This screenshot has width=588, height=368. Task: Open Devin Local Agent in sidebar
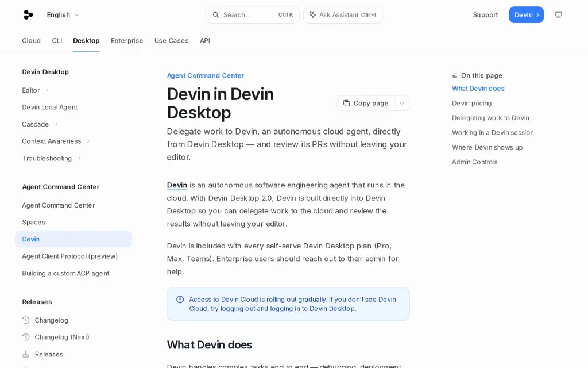tap(49, 107)
